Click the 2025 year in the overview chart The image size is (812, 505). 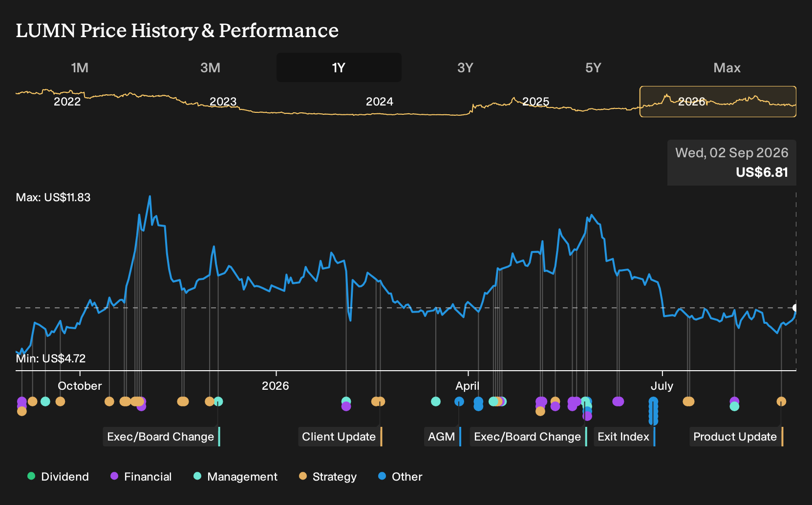(x=536, y=102)
